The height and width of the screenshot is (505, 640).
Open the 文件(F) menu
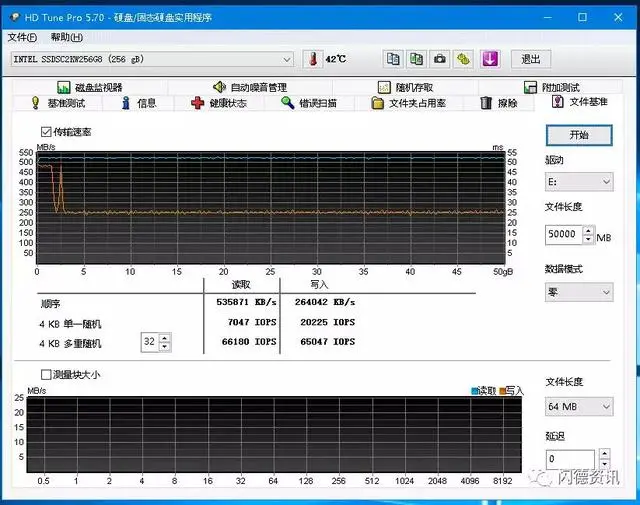click(x=22, y=38)
